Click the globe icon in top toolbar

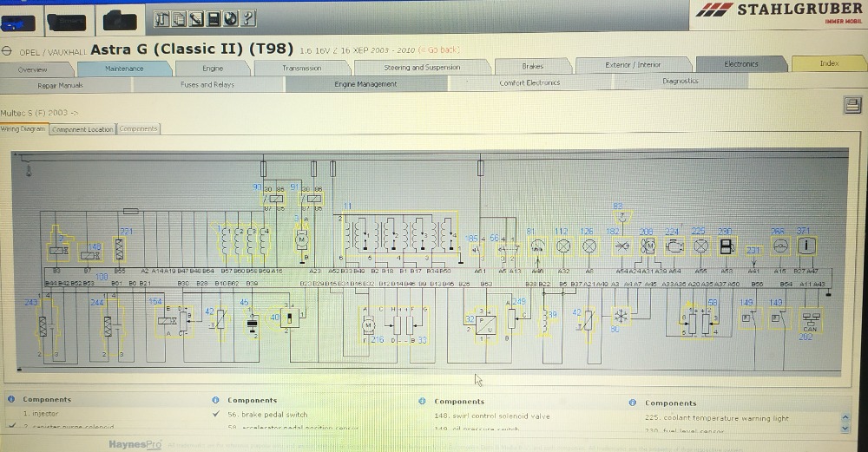231,18
